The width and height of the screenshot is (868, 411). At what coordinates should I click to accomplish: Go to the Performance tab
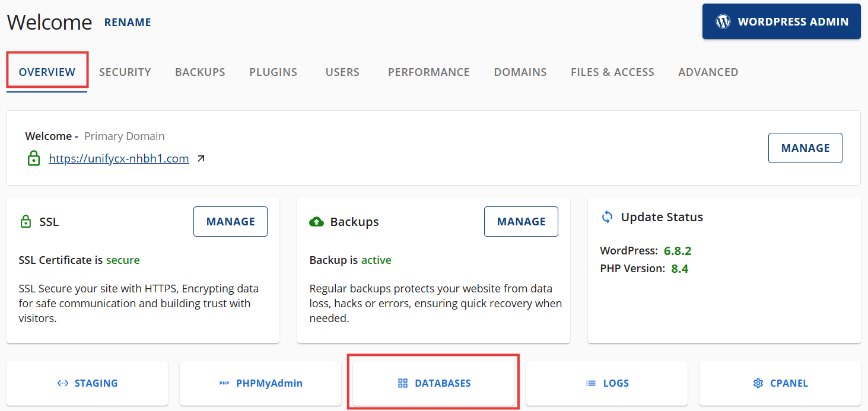coord(428,72)
